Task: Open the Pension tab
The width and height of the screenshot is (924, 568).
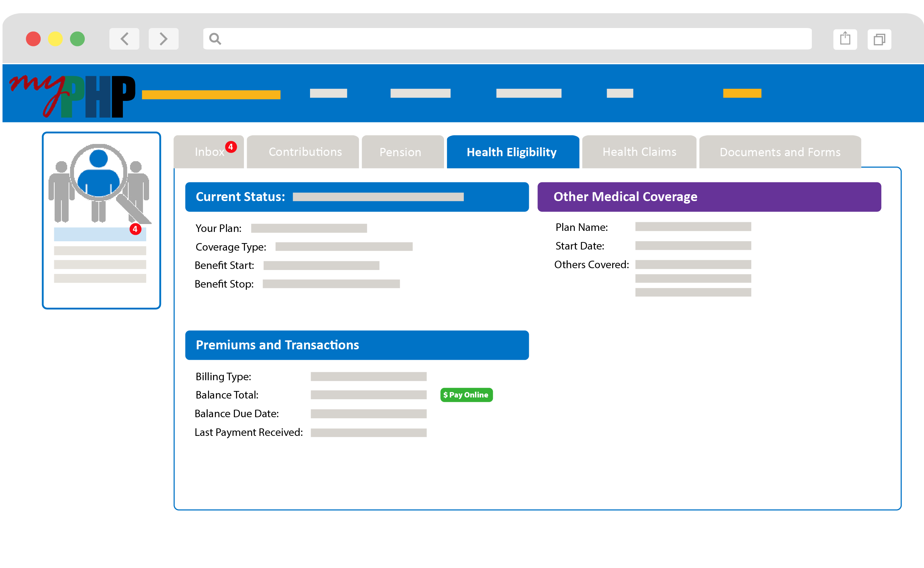Action: tap(400, 152)
